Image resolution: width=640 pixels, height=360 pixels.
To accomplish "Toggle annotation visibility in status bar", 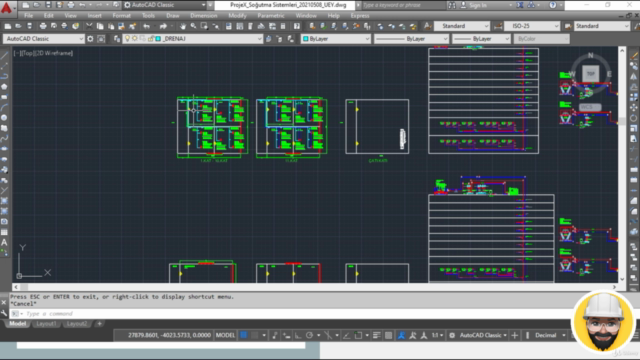I will 402,336.
